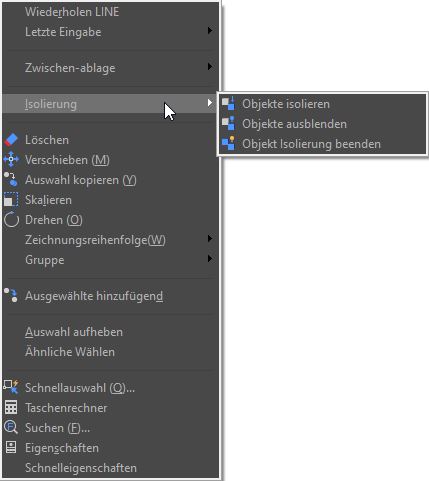Click the Objekt Isolierung beenden icon
429x481 pixels.
pos(229,144)
